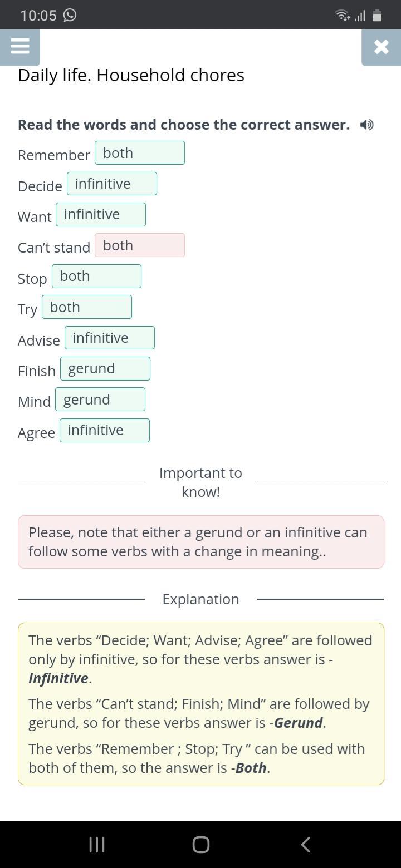Open the Remember answer dropdown
The image size is (401, 868).
tap(139, 153)
